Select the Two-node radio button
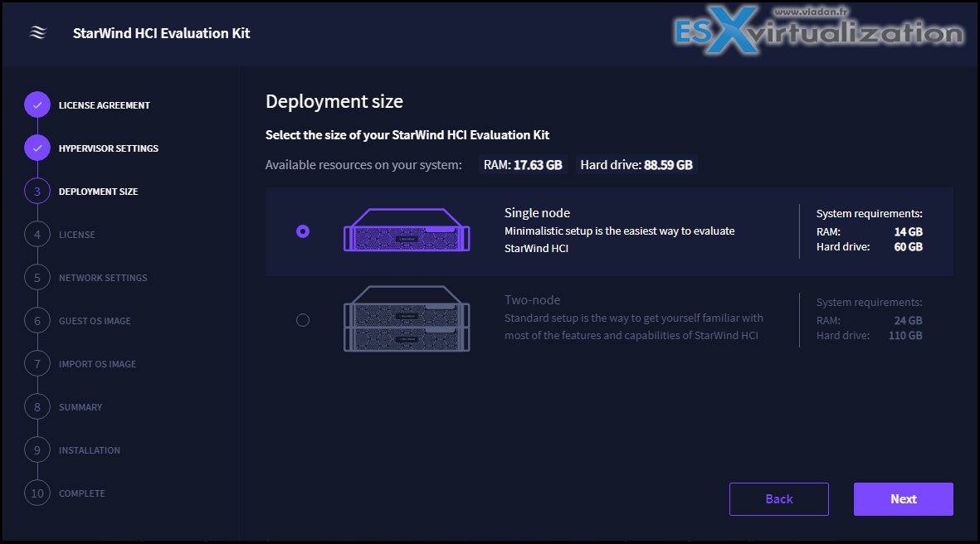This screenshot has height=544, width=980. pos(303,319)
